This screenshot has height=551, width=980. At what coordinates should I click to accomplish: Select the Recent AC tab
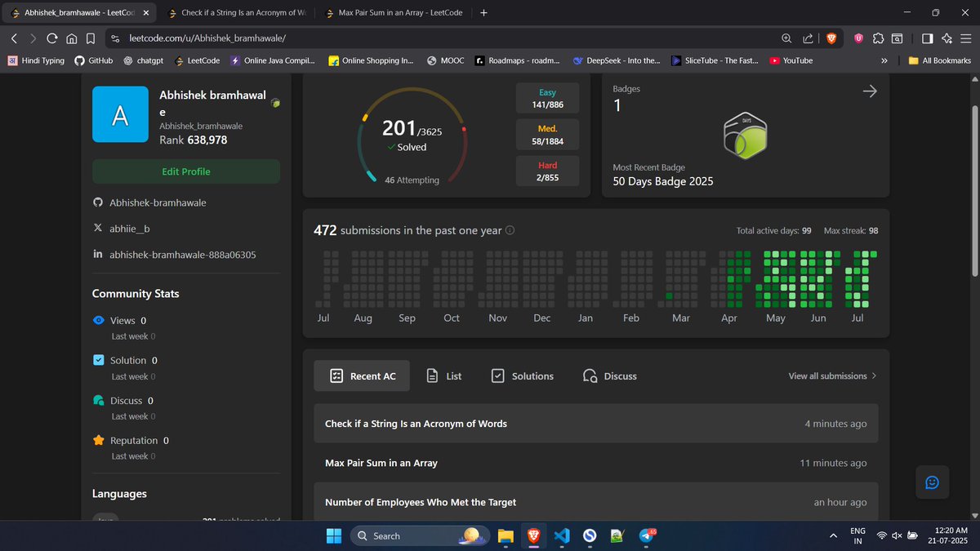(363, 376)
